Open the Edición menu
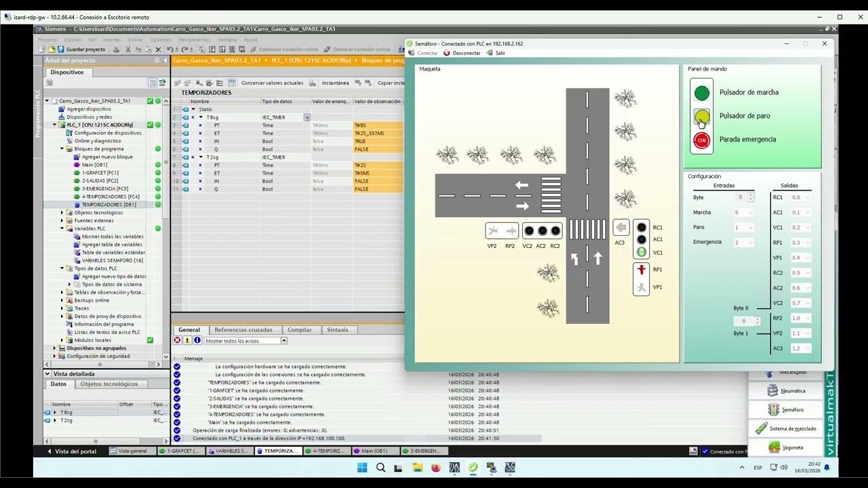 click(73, 40)
